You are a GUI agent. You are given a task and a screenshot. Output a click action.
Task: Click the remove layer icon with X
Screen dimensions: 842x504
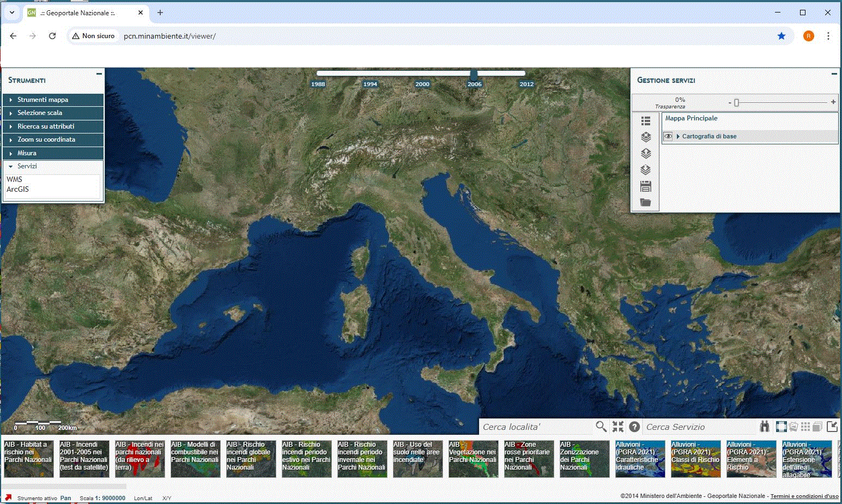646,137
